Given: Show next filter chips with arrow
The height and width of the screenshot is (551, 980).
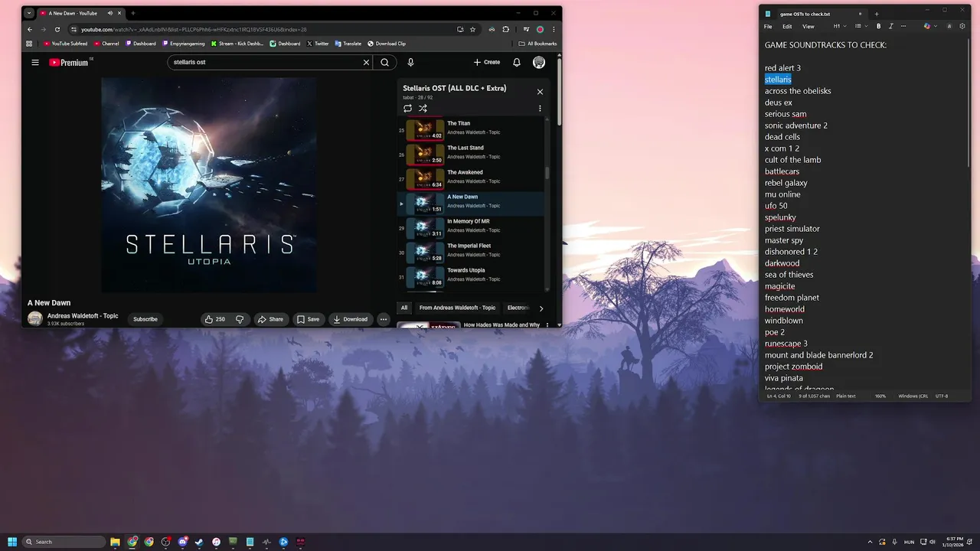Looking at the screenshot, I should (x=541, y=308).
